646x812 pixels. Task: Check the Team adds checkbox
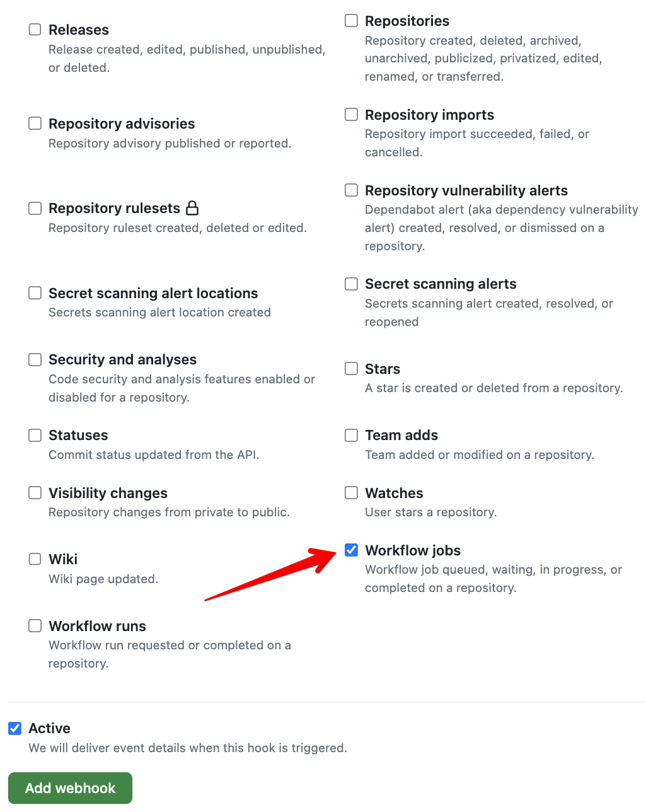click(352, 435)
